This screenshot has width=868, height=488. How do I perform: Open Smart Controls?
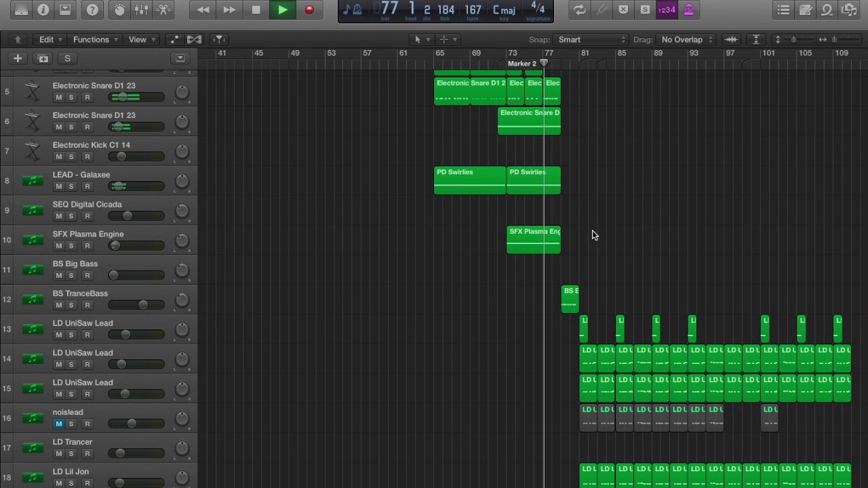pos(120,9)
